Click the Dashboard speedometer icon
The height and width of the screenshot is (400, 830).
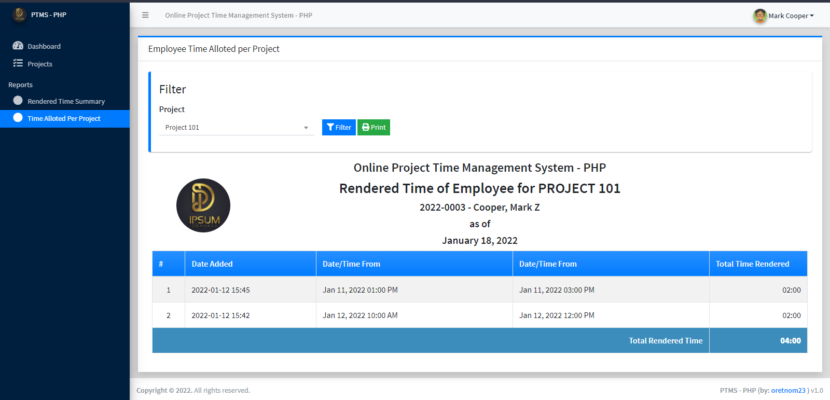pyautogui.click(x=18, y=46)
